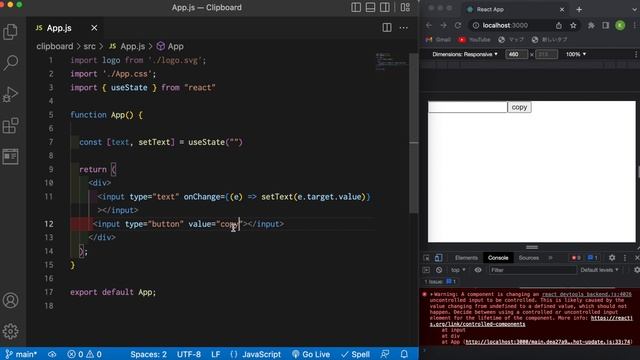
Task: Open the Manage gear in activity bar
Action: pyautogui.click(x=10, y=331)
